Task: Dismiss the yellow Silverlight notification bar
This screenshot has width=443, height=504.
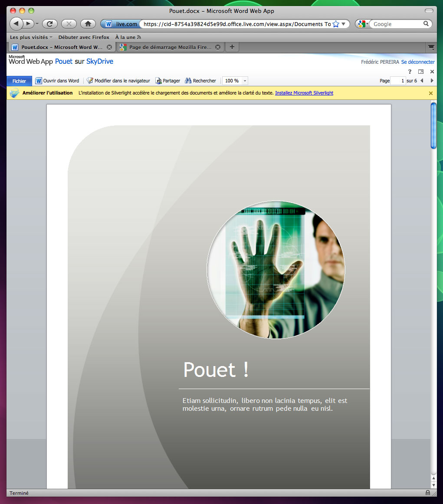Action: pyautogui.click(x=431, y=93)
